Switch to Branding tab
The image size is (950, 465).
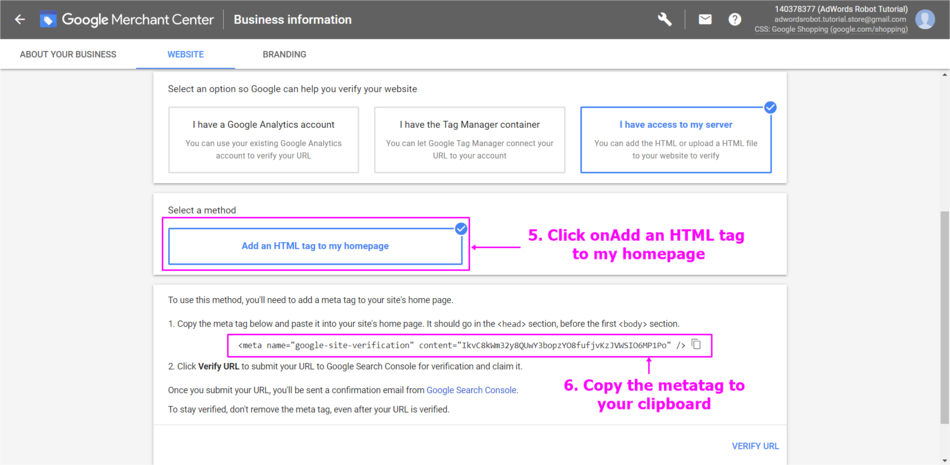pyautogui.click(x=284, y=54)
